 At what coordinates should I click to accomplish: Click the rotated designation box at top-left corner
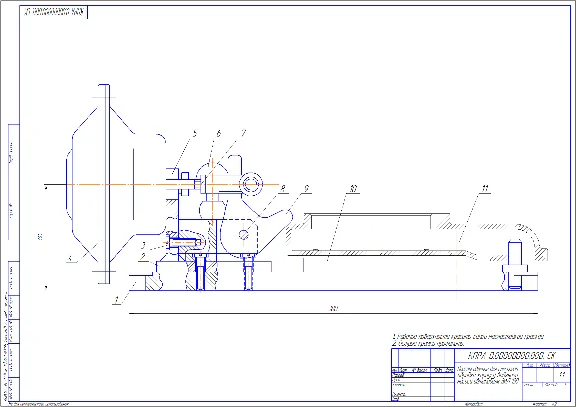54,12
